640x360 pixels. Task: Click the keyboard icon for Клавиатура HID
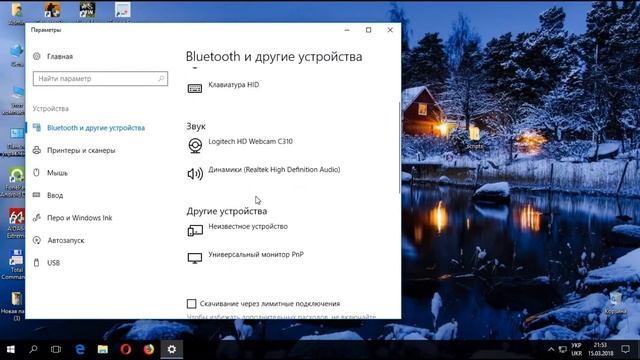click(195, 88)
